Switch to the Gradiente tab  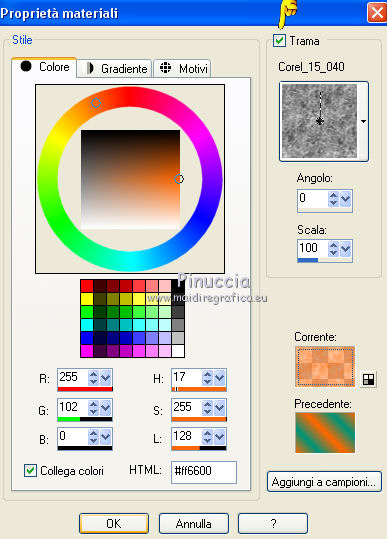114,68
